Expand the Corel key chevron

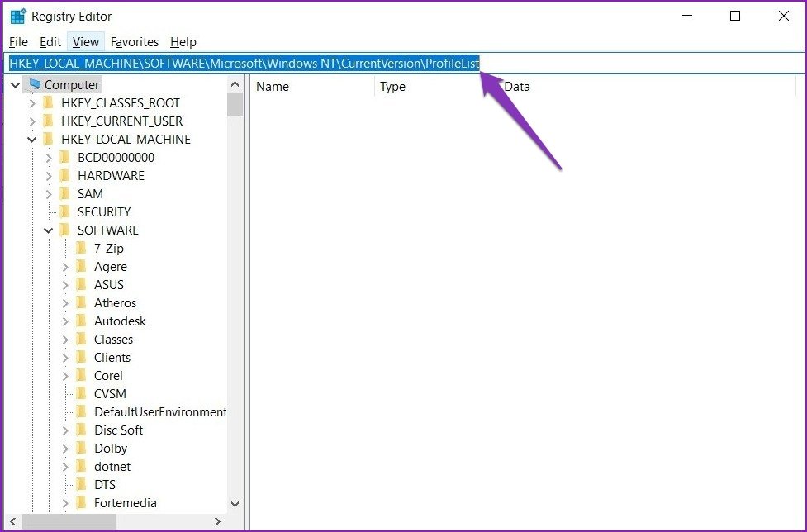65,376
